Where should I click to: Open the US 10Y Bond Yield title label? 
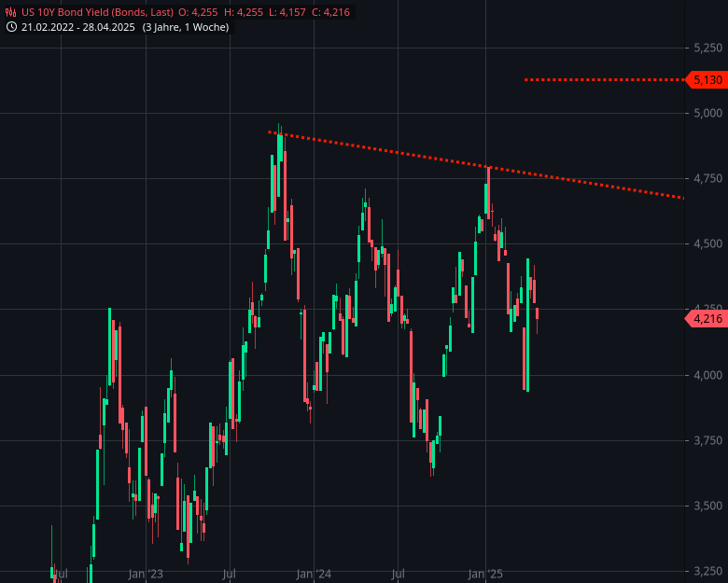tap(97, 12)
